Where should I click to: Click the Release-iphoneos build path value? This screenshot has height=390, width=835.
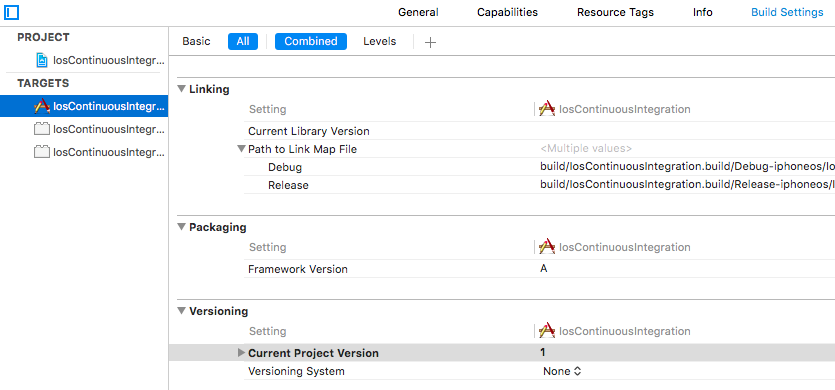(687, 185)
